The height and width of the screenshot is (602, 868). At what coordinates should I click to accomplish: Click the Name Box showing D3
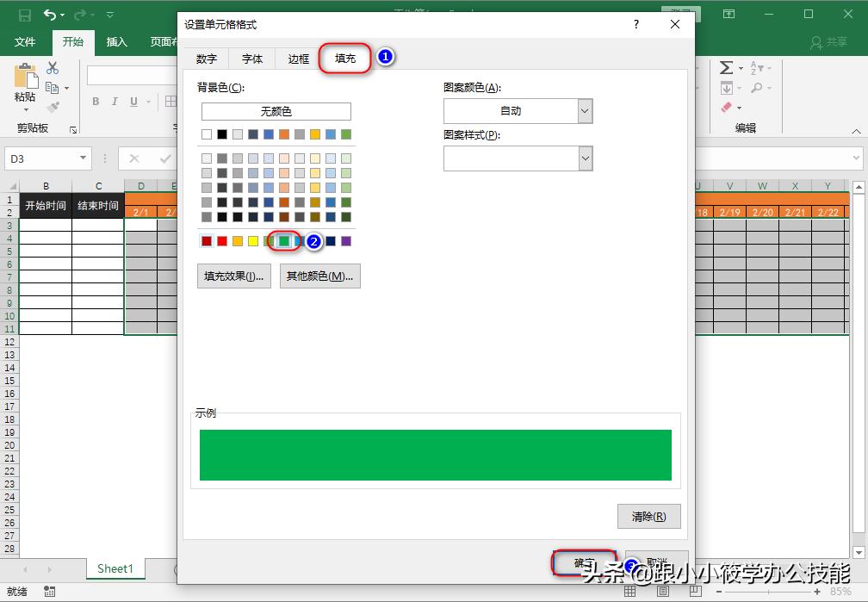(41, 158)
